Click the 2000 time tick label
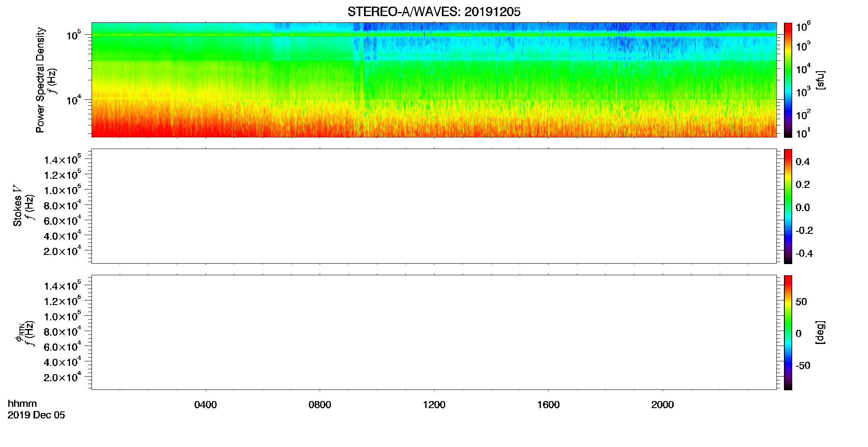868x447 pixels. [663, 405]
